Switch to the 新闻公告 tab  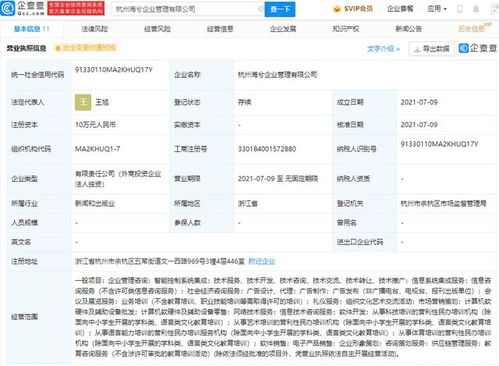coord(409,29)
